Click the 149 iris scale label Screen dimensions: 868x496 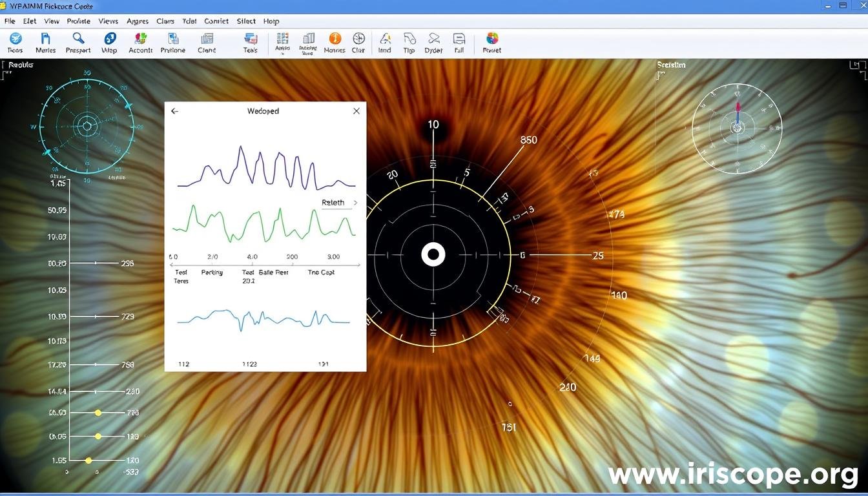click(592, 358)
